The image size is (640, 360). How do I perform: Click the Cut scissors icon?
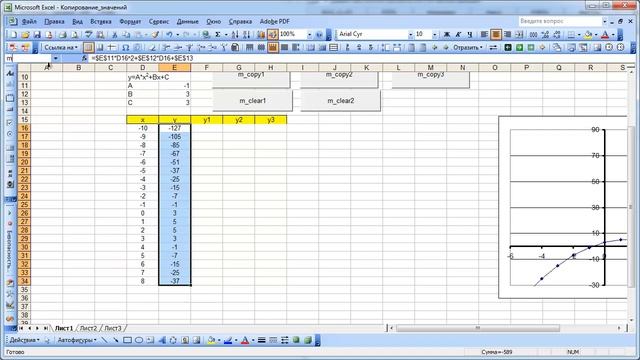pos(115,35)
